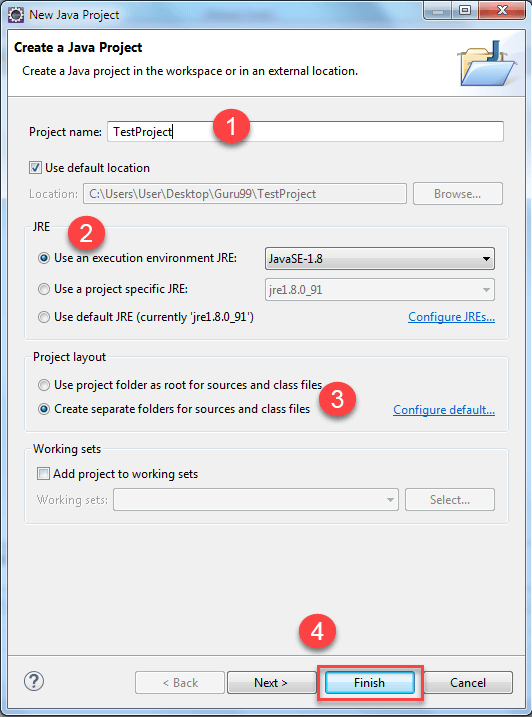This screenshot has height=717, width=532.
Task: Click the Finish button
Action: pos(370,683)
